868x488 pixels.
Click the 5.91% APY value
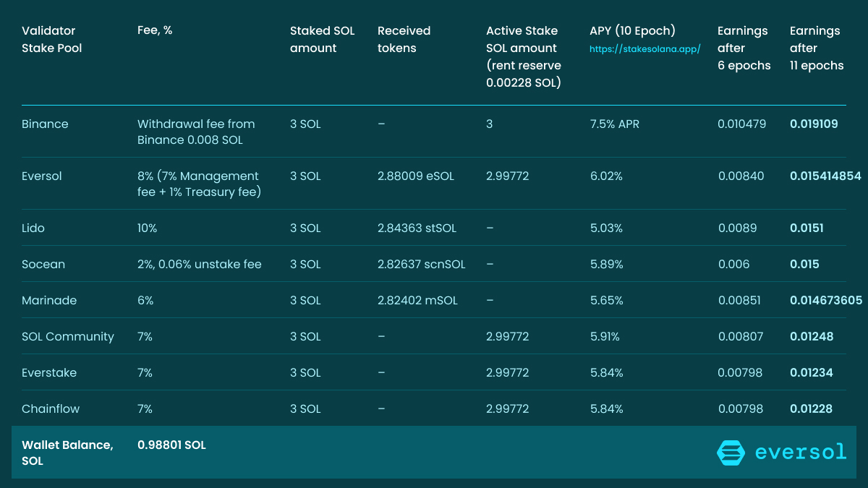[605, 337]
